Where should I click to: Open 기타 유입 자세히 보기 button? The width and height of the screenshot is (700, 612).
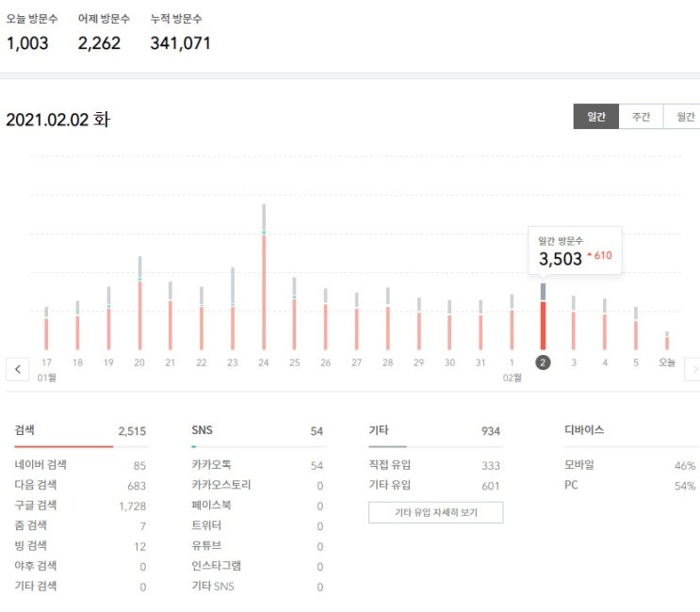(435, 512)
